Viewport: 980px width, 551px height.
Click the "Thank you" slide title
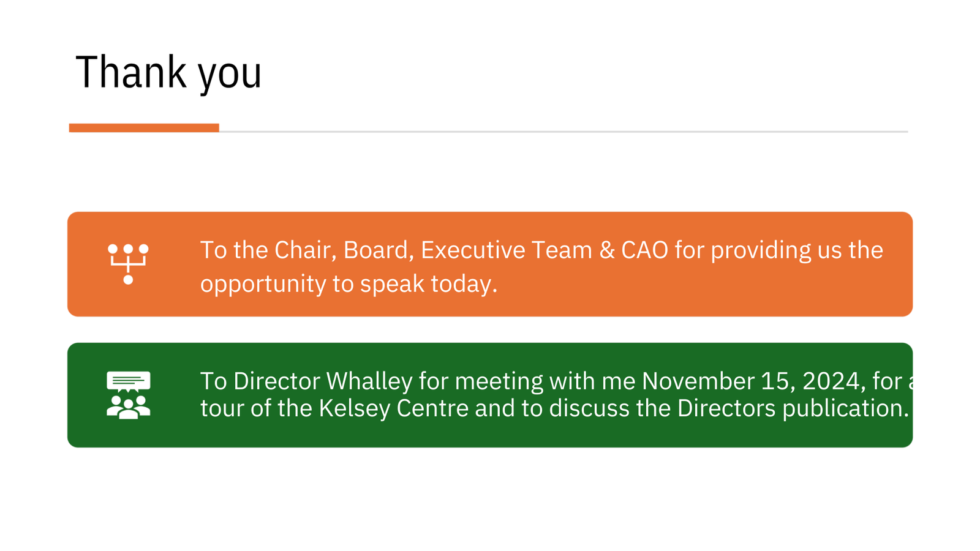(168, 73)
